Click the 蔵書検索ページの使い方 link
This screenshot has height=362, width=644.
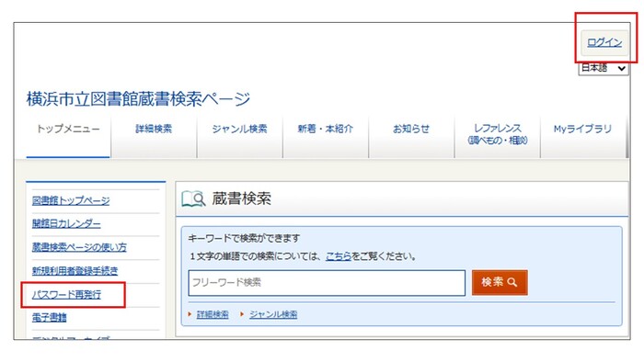tap(79, 247)
